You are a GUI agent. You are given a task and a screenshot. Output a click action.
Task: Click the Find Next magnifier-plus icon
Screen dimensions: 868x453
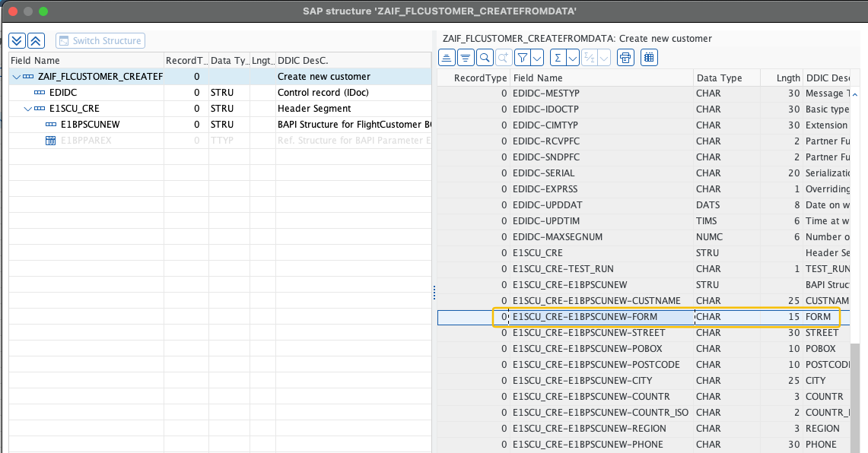click(503, 58)
